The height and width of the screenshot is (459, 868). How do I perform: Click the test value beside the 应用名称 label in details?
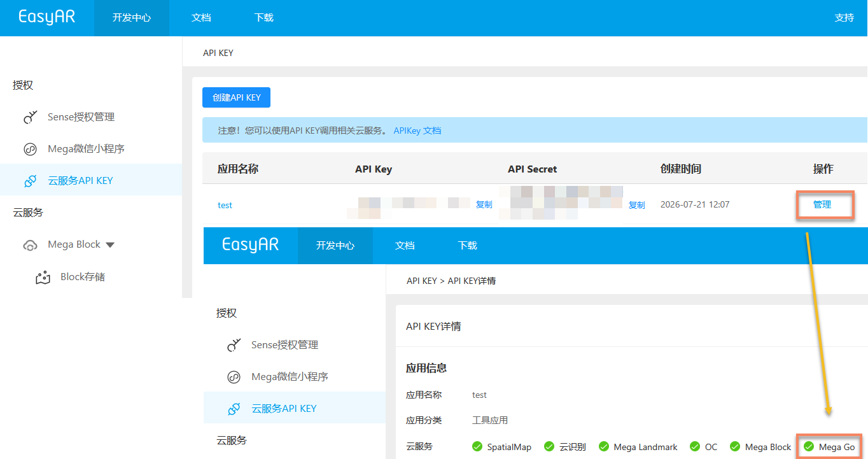coord(480,395)
